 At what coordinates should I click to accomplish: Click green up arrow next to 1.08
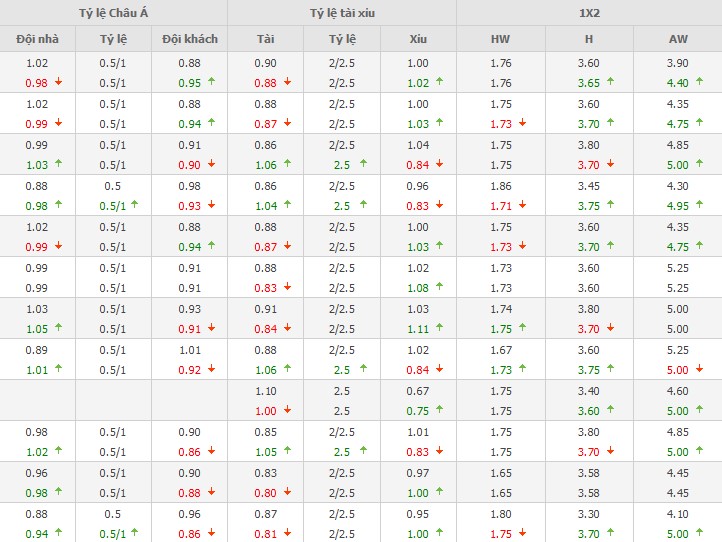[439, 288]
